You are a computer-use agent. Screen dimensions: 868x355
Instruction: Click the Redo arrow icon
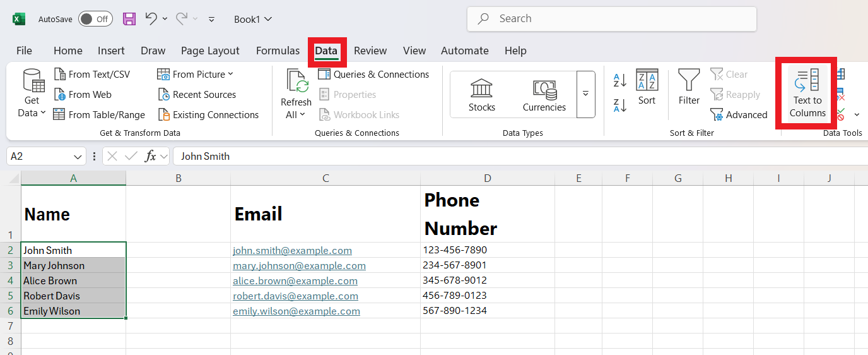coord(182,18)
